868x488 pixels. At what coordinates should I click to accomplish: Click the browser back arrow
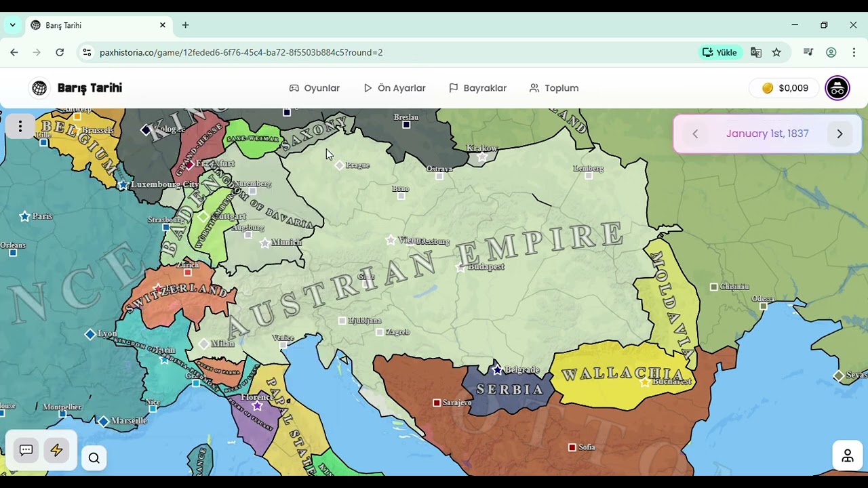pos(14,52)
